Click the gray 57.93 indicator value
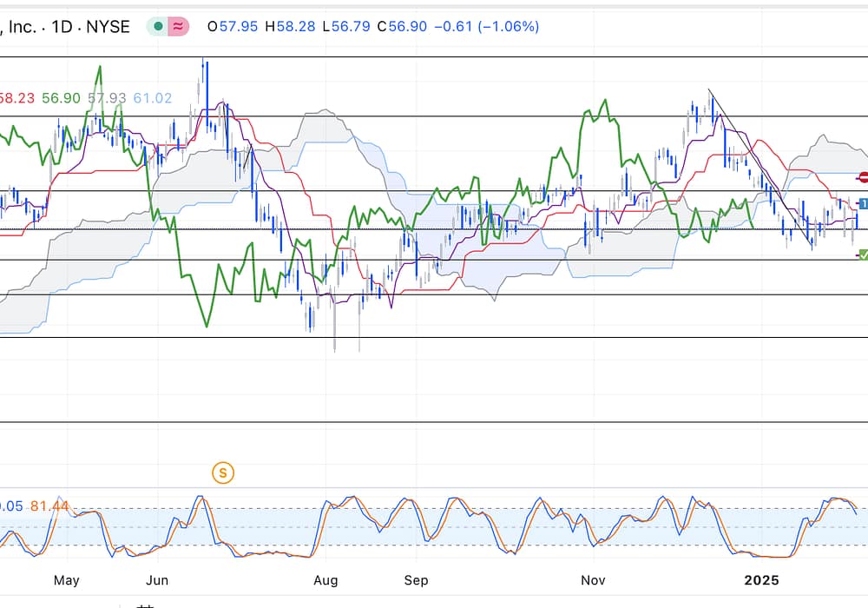 [107, 98]
